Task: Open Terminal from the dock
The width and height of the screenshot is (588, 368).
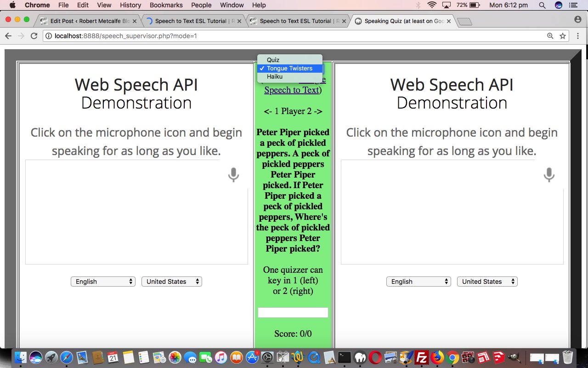Action: click(x=344, y=357)
